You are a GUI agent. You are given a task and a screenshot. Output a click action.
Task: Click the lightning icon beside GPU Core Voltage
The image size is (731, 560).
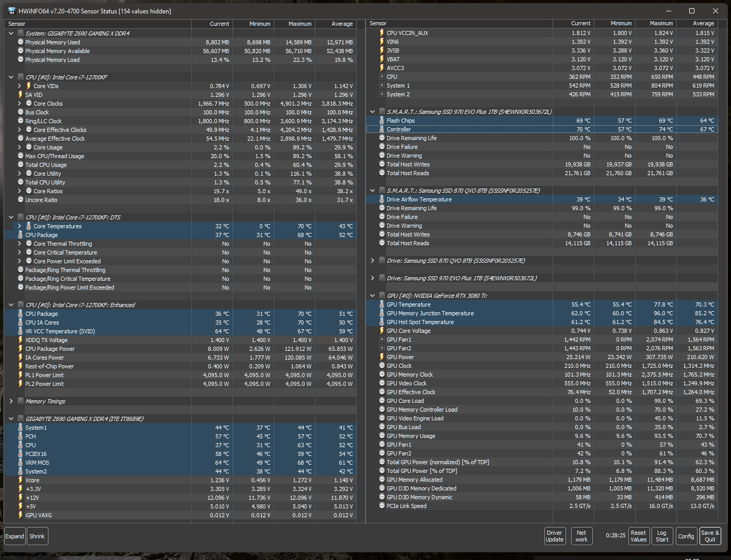382,331
